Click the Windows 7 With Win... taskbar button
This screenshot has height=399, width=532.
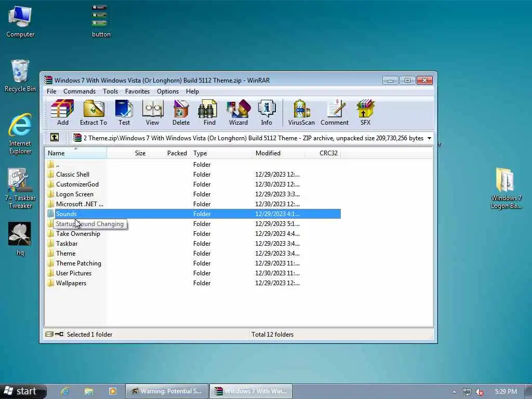[251, 391]
